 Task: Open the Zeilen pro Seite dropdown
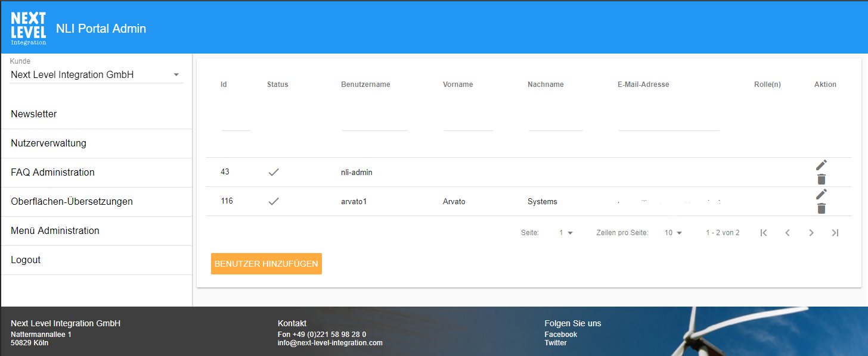click(673, 232)
